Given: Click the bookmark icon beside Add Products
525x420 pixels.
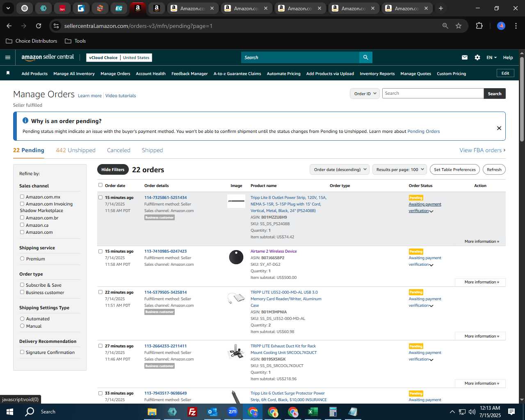Looking at the screenshot, I should pos(8,73).
